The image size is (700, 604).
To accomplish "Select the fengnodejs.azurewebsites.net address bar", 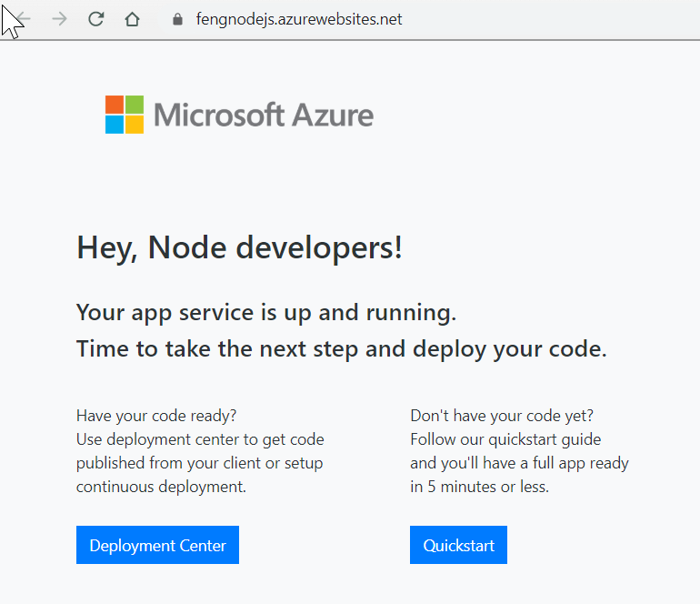I will tap(299, 19).
